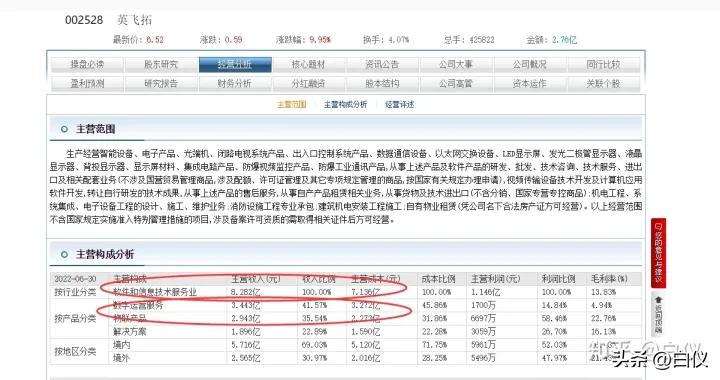The height and width of the screenshot is (380, 720).
Task: Click the 主营构成分析 section heading
Action: point(105,254)
